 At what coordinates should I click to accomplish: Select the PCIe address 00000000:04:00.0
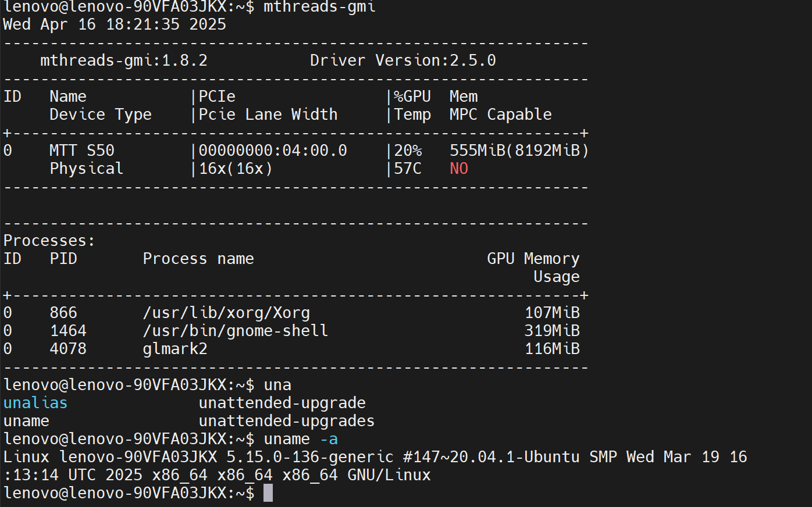(x=273, y=151)
